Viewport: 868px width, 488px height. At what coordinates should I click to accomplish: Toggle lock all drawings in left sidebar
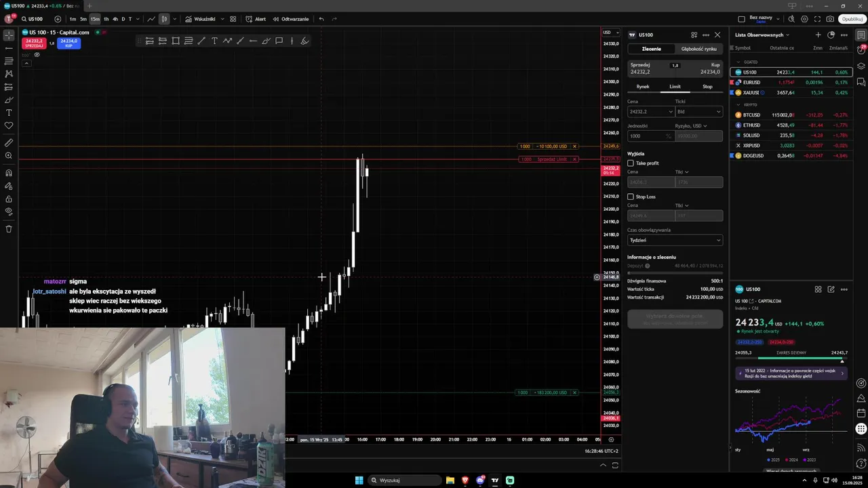tap(9, 199)
